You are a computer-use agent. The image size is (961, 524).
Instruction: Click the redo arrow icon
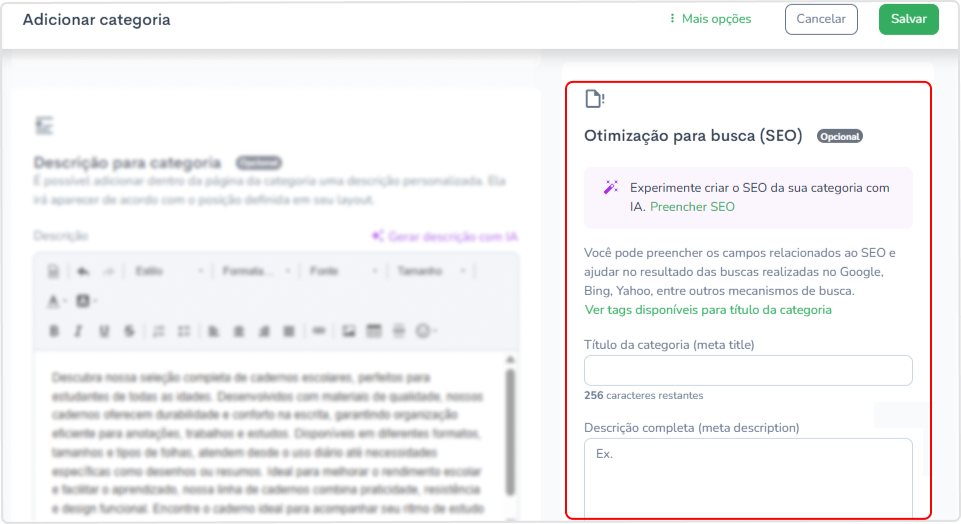click(108, 271)
